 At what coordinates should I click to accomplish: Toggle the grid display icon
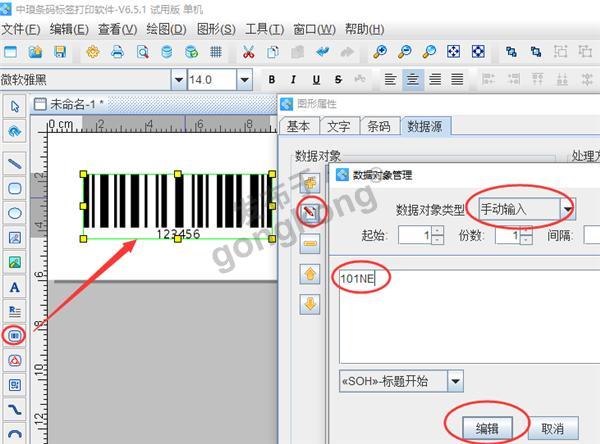[216, 51]
